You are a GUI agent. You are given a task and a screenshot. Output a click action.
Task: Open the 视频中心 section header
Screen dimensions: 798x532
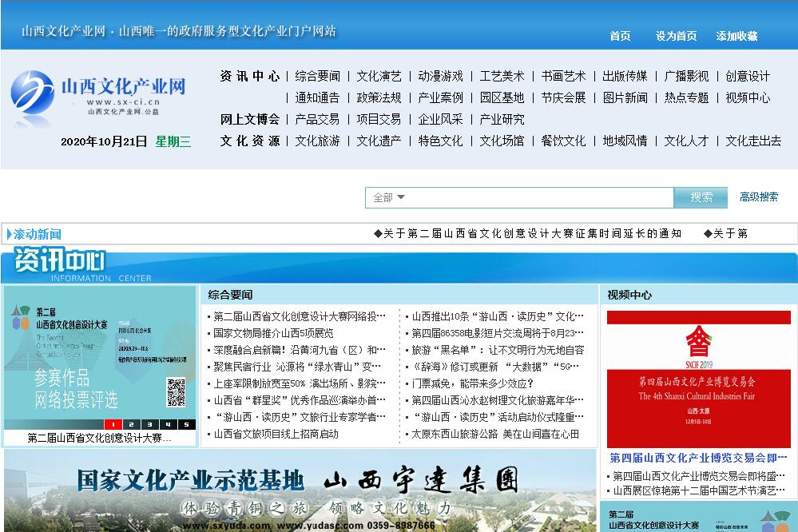[629, 295]
